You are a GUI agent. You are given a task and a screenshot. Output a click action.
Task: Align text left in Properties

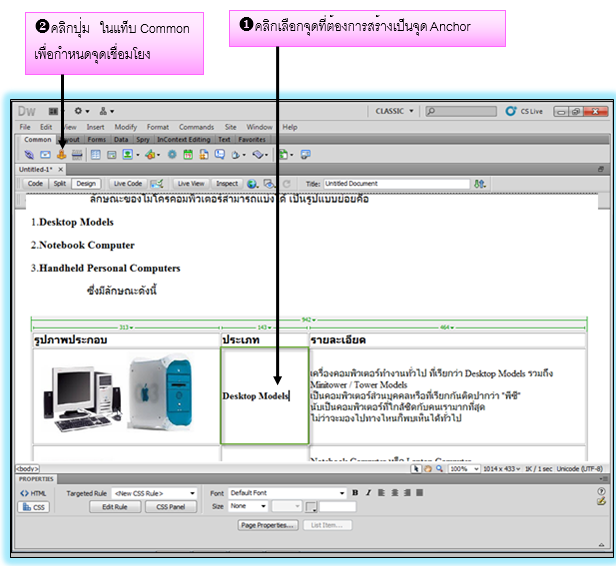point(381,493)
